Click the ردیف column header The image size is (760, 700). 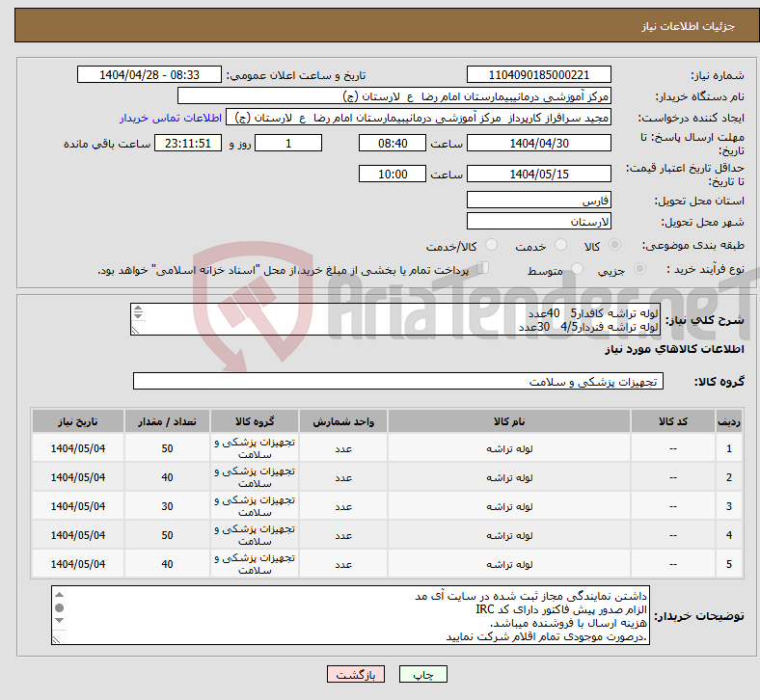point(728,421)
